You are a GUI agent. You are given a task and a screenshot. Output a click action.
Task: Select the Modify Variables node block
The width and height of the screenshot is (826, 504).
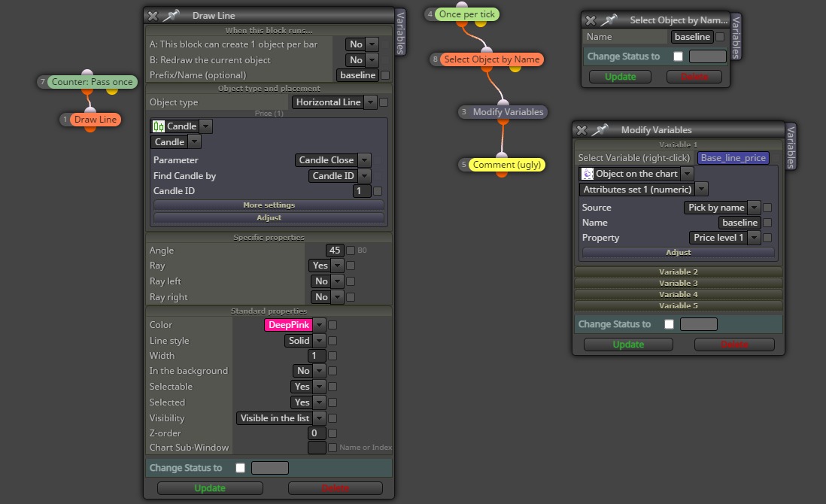pyautogui.click(x=508, y=112)
